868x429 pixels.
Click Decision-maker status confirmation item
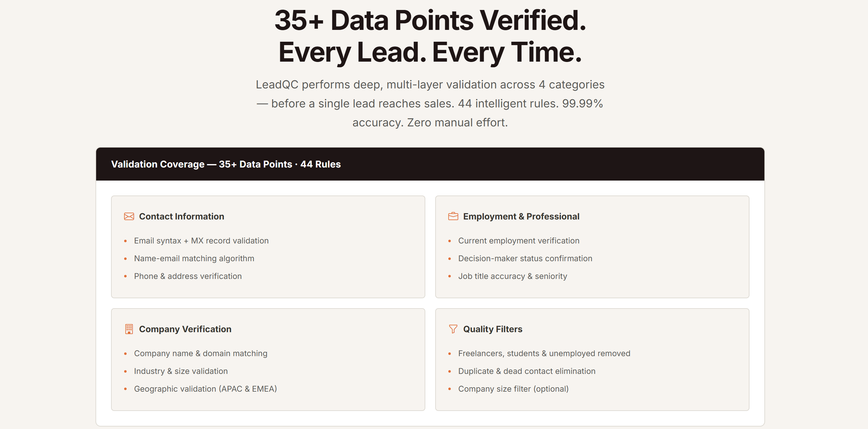click(x=525, y=258)
